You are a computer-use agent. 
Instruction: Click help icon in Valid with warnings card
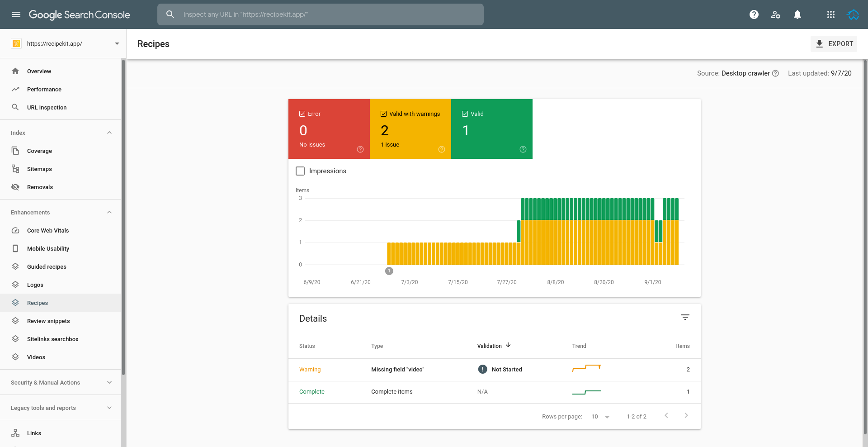pos(442,149)
